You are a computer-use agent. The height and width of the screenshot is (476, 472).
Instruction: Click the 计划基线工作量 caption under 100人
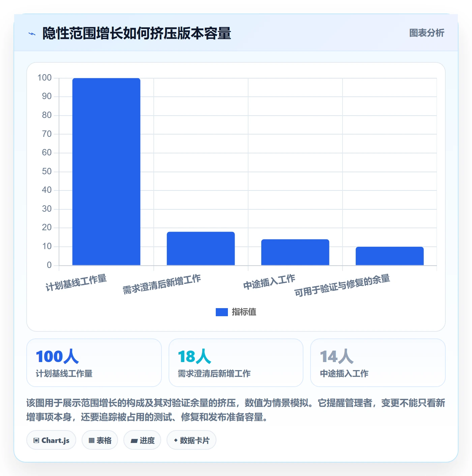(x=64, y=374)
